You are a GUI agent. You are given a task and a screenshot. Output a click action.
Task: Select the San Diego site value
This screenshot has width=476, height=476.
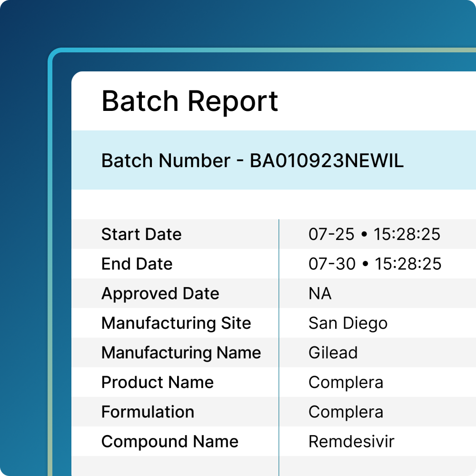click(x=348, y=324)
